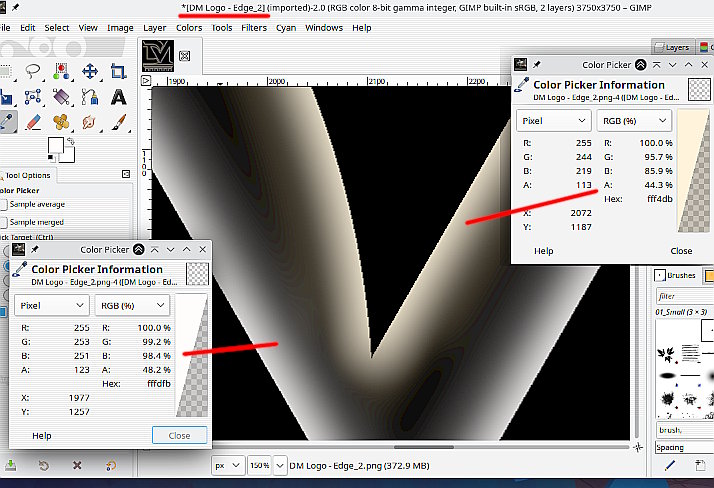This screenshot has width=714, height=488.
Task: Select the Move tool
Action: point(90,71)
